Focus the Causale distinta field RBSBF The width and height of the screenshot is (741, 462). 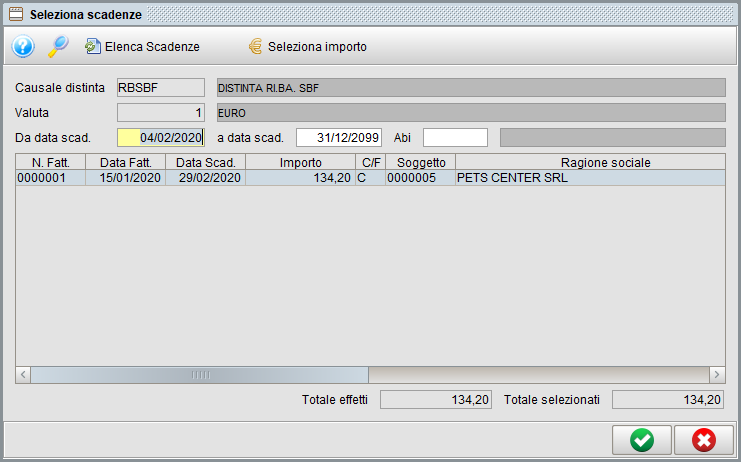pyautogui.click(x=161, y=88)
